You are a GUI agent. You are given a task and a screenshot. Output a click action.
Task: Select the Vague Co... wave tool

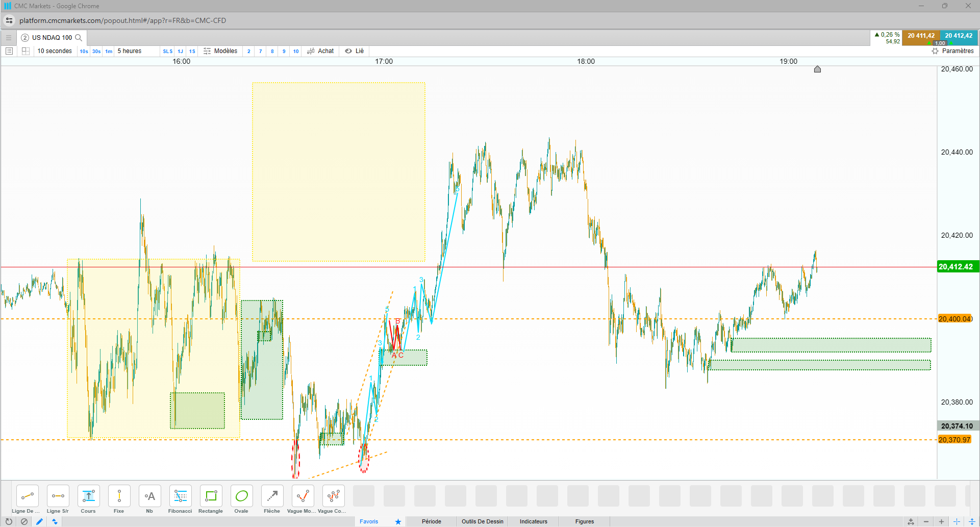coord(334,496)
